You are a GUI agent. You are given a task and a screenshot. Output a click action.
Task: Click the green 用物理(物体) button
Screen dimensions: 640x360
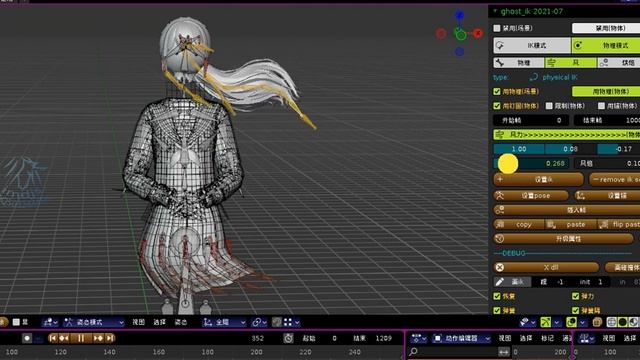(606, 91)
